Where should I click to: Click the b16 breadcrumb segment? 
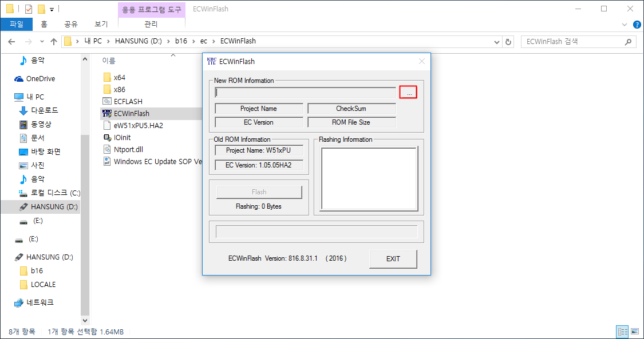[x=181, y=41]
